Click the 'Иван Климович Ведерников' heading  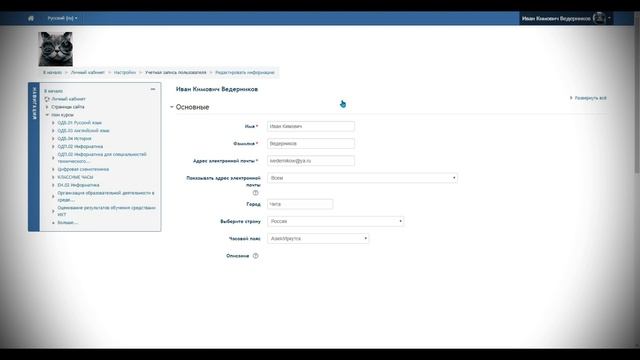[x=217, y=89]
